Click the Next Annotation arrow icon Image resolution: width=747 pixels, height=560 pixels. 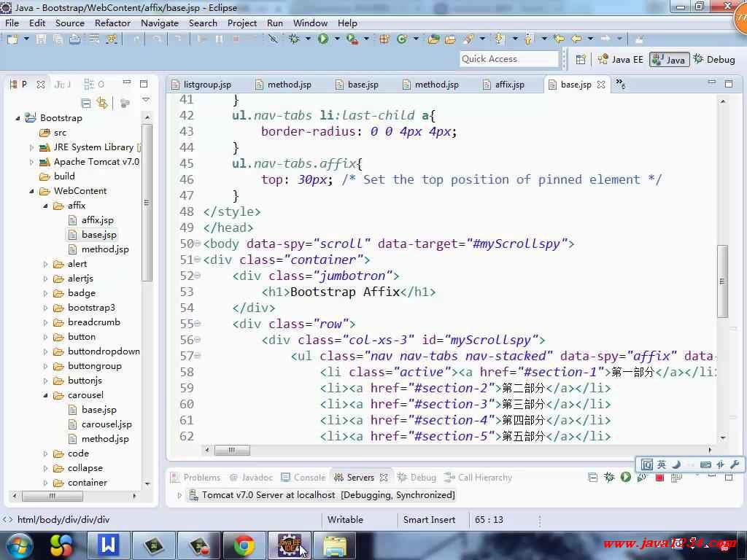pos(499,39)
